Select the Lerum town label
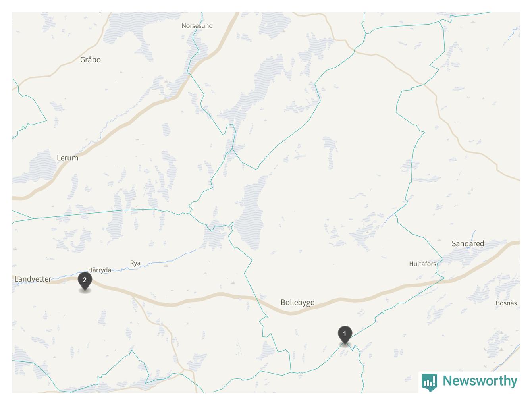The height and width of the screenshot is (405, 532). pyautogui.click(x=67, y=158)
